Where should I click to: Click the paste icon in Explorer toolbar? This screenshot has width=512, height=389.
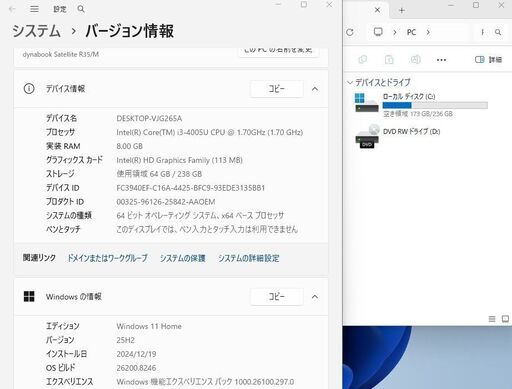389,60
